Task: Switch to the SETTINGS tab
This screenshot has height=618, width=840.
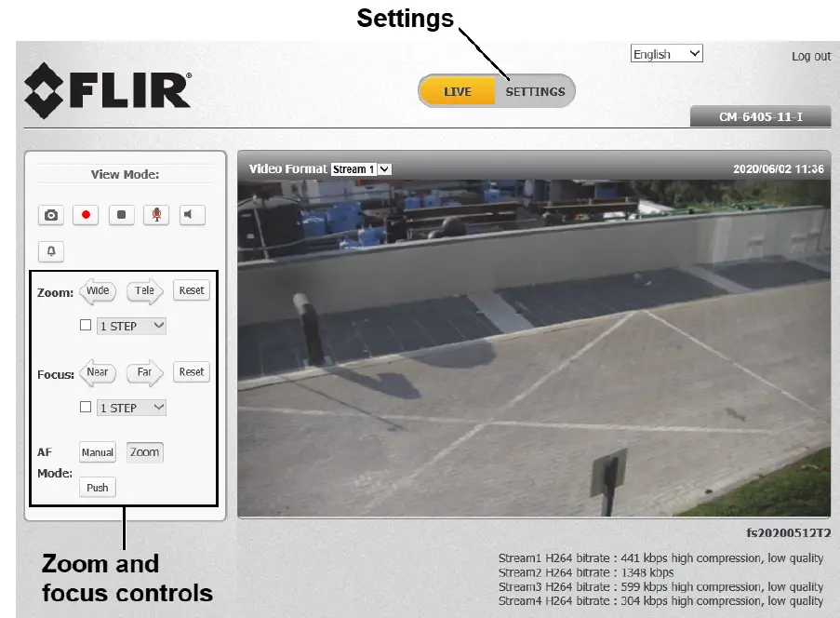Action: (x=534, y=91)
